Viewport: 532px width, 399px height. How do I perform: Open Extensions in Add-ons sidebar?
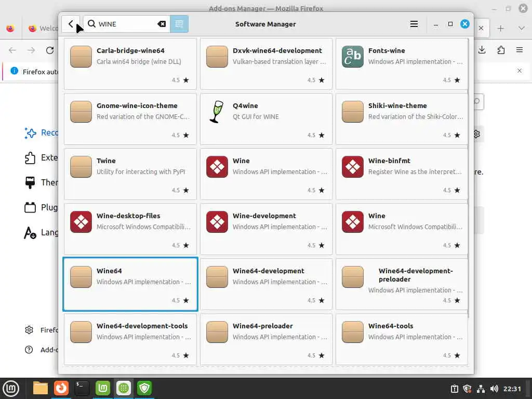41,158
